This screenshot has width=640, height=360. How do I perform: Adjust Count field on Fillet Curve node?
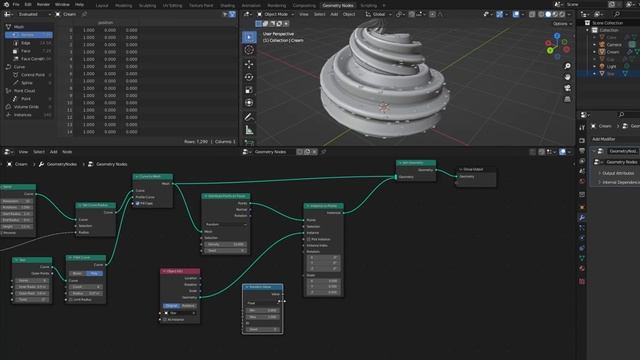tap(86, 287)
